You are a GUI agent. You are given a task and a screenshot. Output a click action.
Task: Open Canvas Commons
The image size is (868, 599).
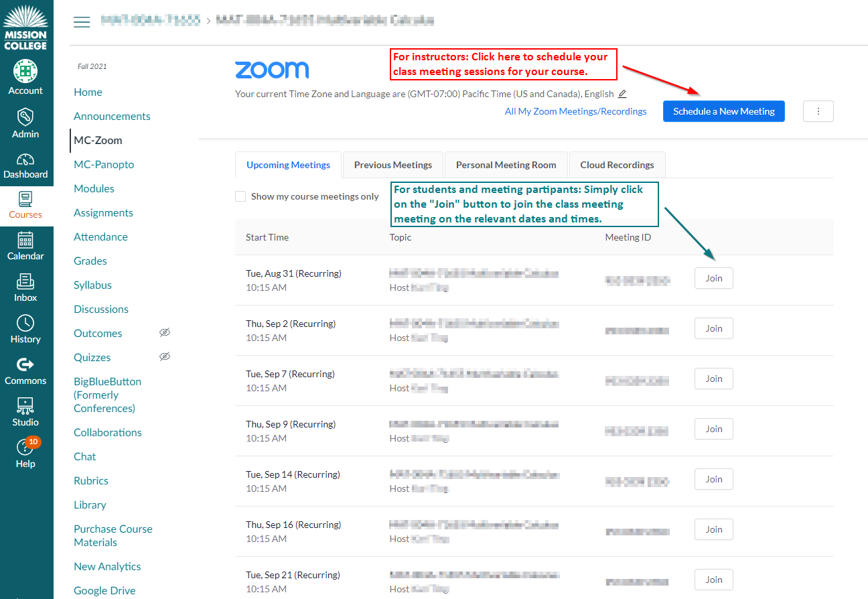[25, 371]
